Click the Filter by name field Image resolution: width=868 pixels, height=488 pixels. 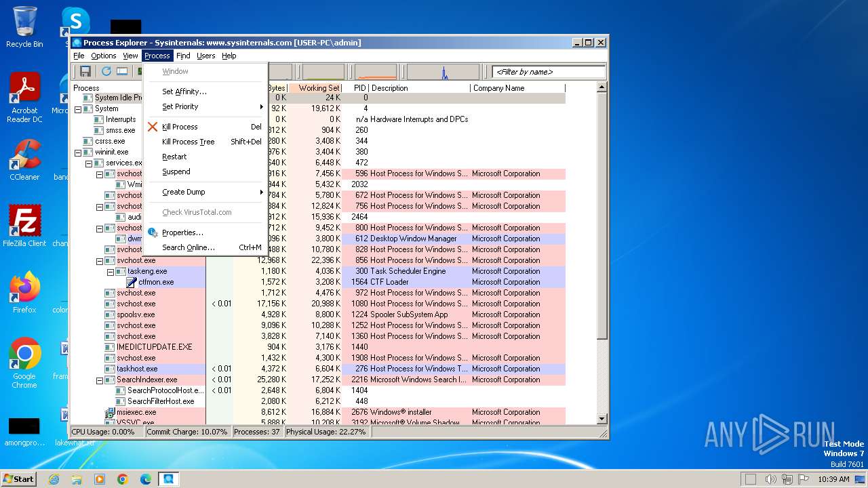[549, 72]
